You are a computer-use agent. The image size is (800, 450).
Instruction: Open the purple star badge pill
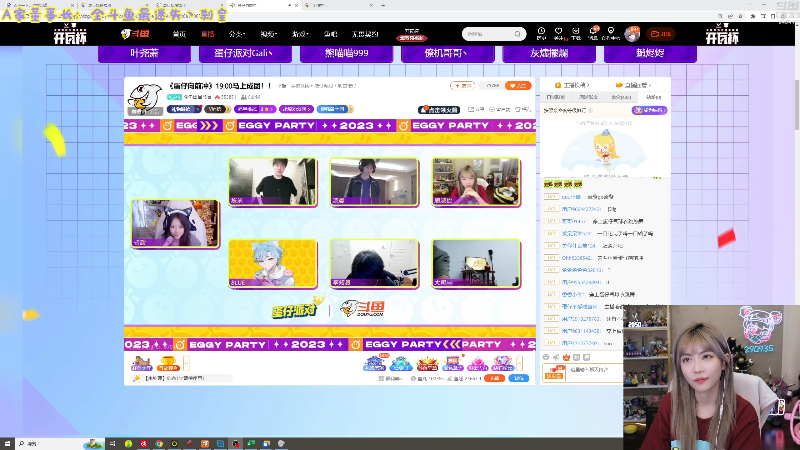pyautogui.click(x=255, y=109)
